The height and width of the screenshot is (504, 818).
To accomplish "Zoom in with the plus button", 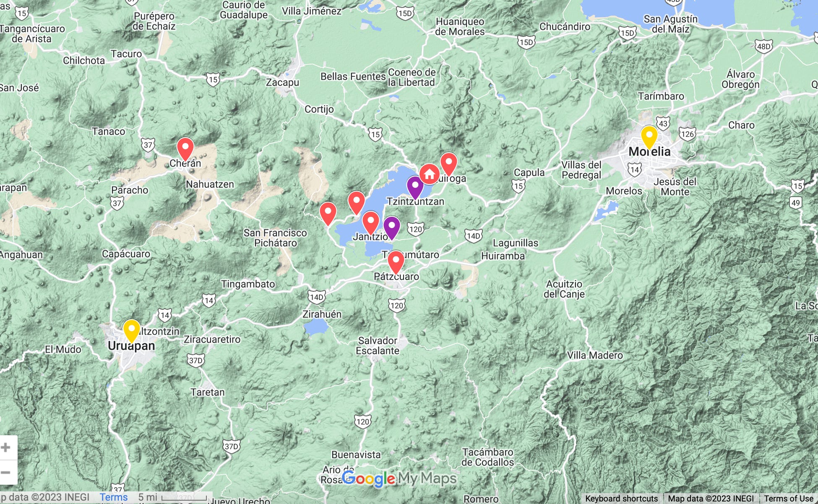I will coord(6,447).
